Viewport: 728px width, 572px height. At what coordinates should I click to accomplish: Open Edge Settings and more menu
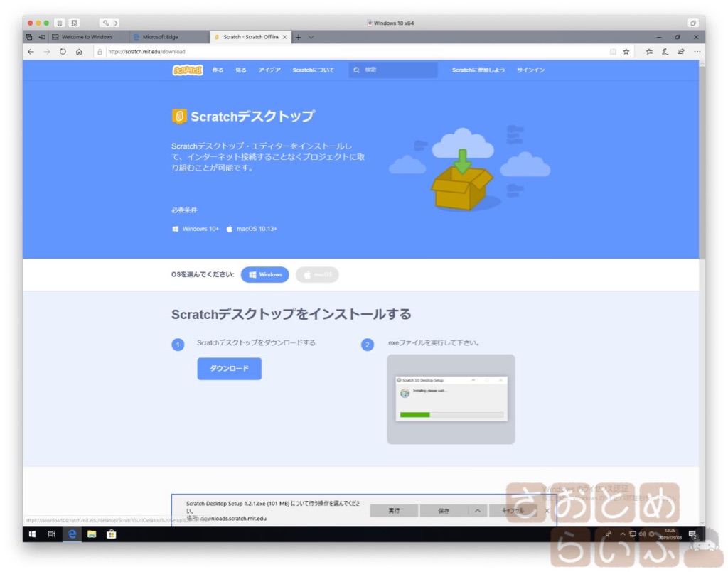point(697,51)
